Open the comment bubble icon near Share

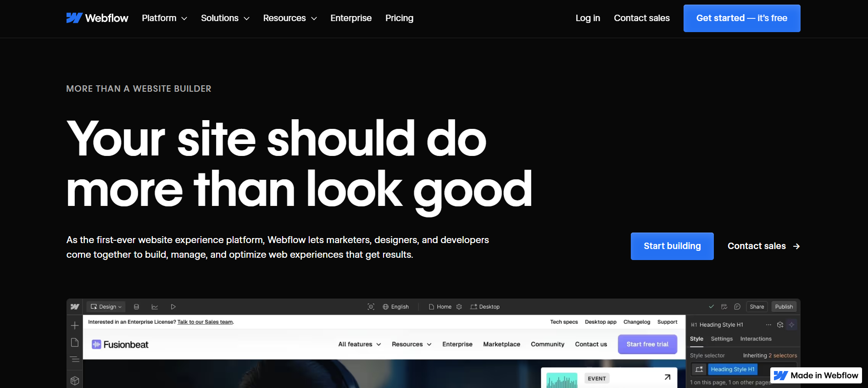[x=737, y=307]
